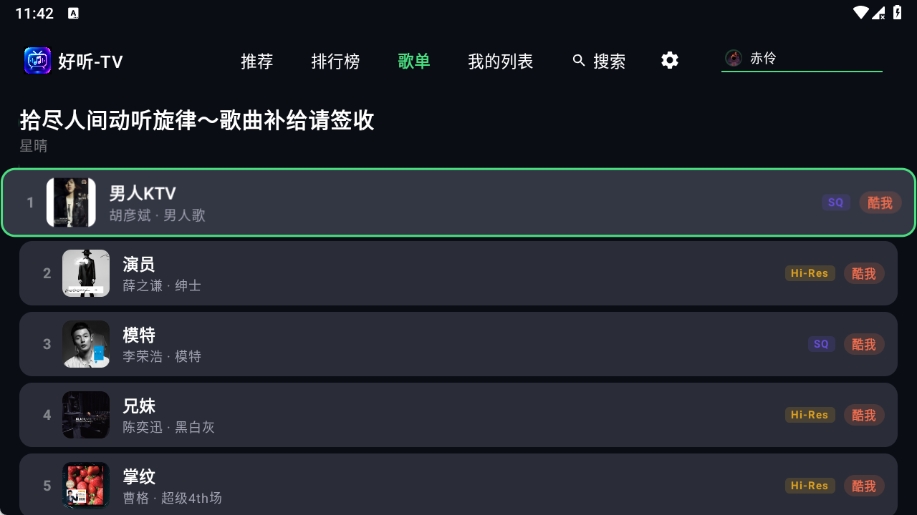This screenshot has width=917, height=515.
Task: Go to the 我的列表 tab
Action: click(x=500, y=61)
